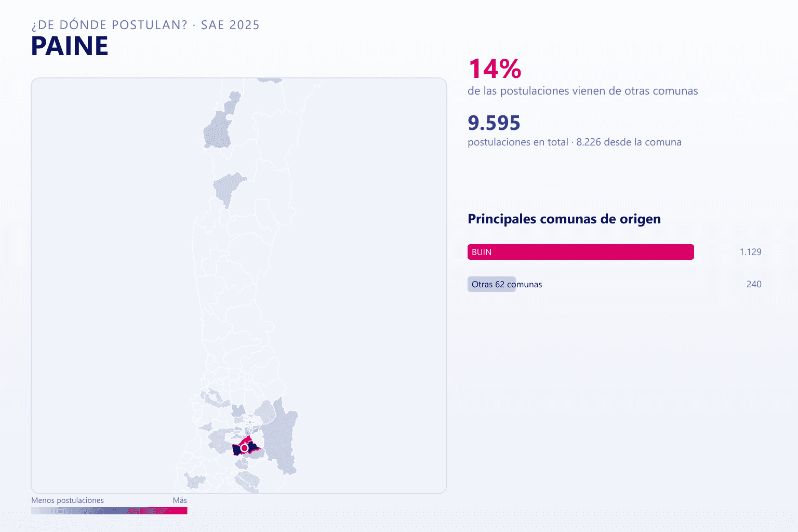Click the circular Paine marker on the map

click(x=244, y=448)
